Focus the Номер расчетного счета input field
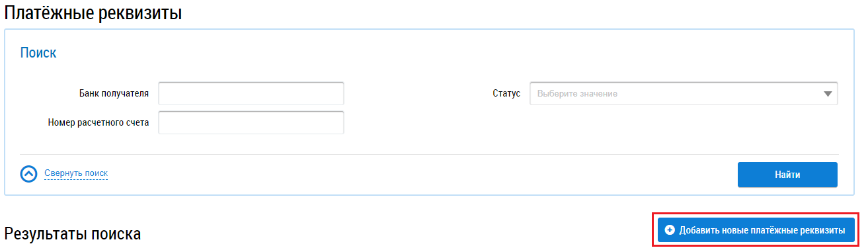 251,122
